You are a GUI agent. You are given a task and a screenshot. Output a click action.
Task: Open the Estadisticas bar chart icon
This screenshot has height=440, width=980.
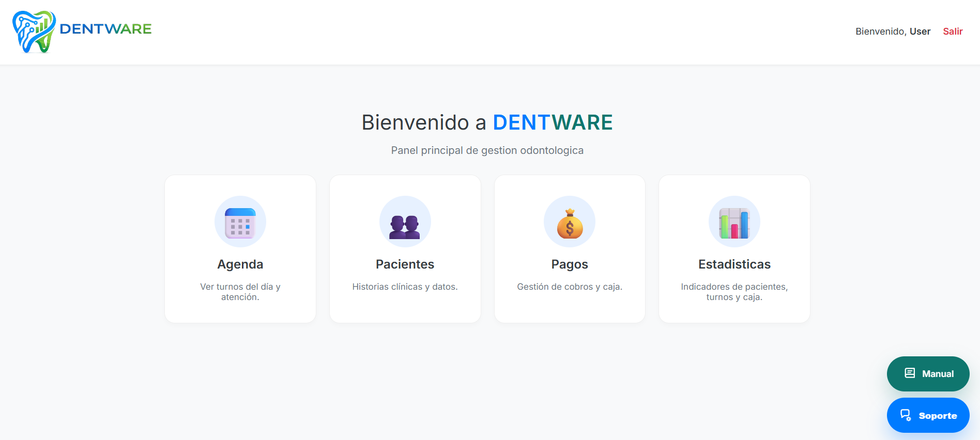(734, 223)
